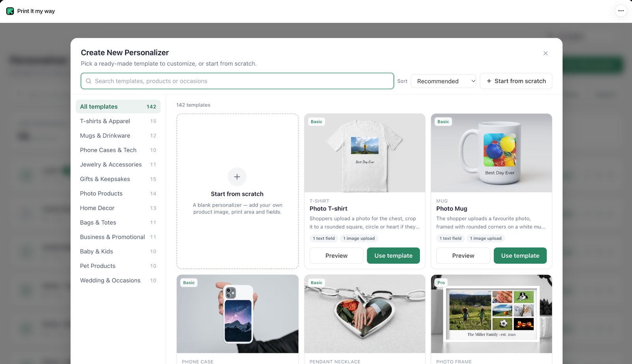This screenshot has width=632, height=364.
Task: Select the Business & Promotional category
Action: coord(118,237)
